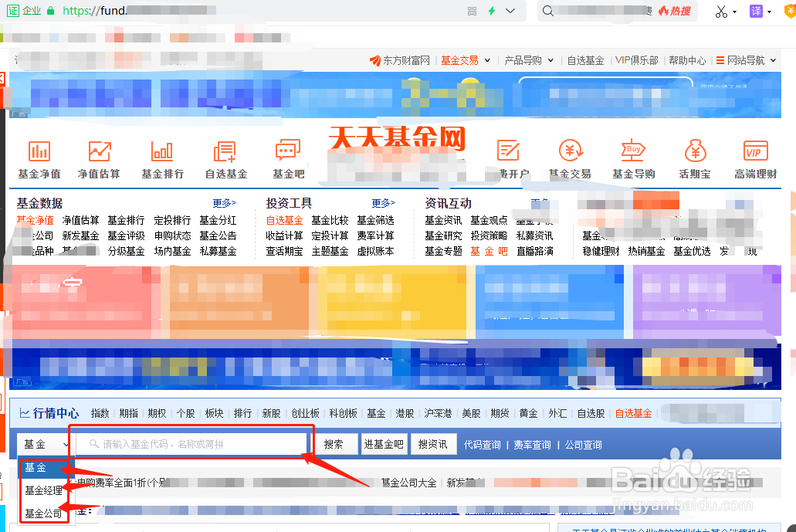Open the red 自选基金 link in 行情中心 bar
Screen dimensions: 796x532
coord(633,413)
